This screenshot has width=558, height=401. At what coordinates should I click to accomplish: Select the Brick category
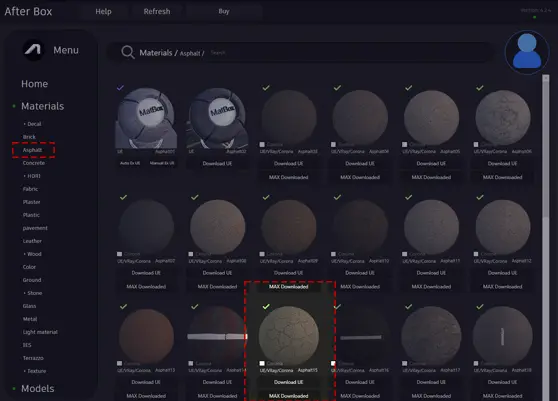29,137
